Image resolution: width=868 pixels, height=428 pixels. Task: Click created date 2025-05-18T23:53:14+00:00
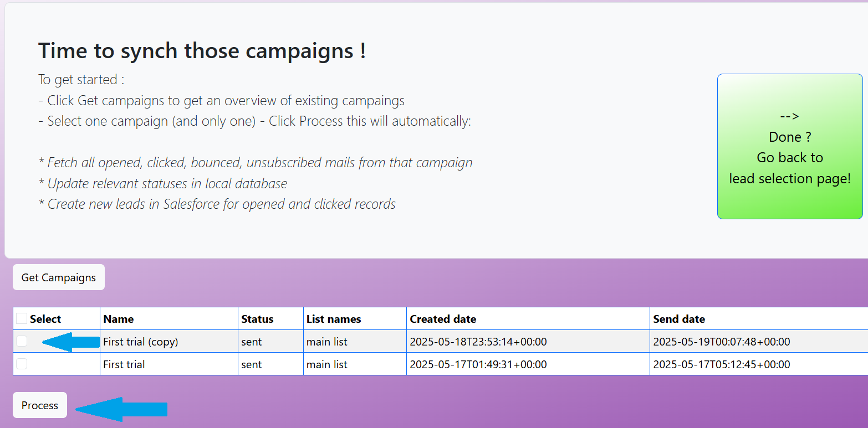click(x=478, y=342)
